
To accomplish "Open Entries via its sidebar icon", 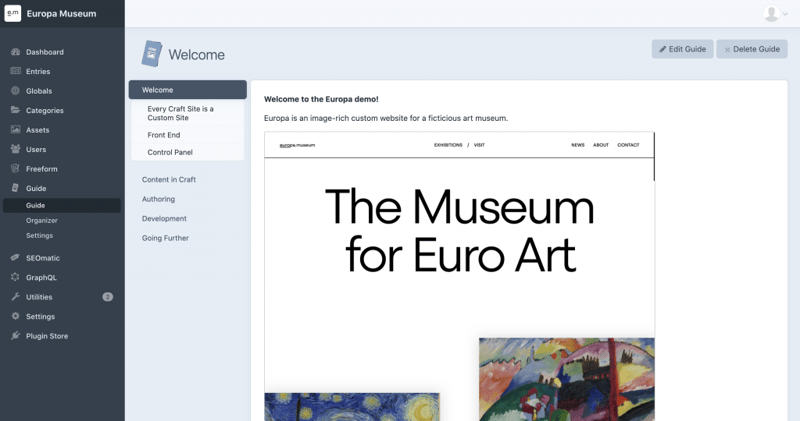I will click(x=15, y=71).
